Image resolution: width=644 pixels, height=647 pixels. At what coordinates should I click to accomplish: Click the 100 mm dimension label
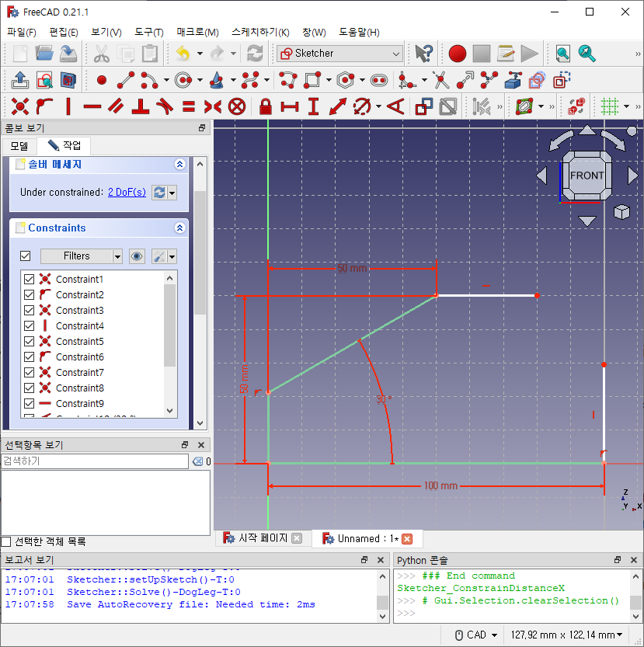[440, 485]
